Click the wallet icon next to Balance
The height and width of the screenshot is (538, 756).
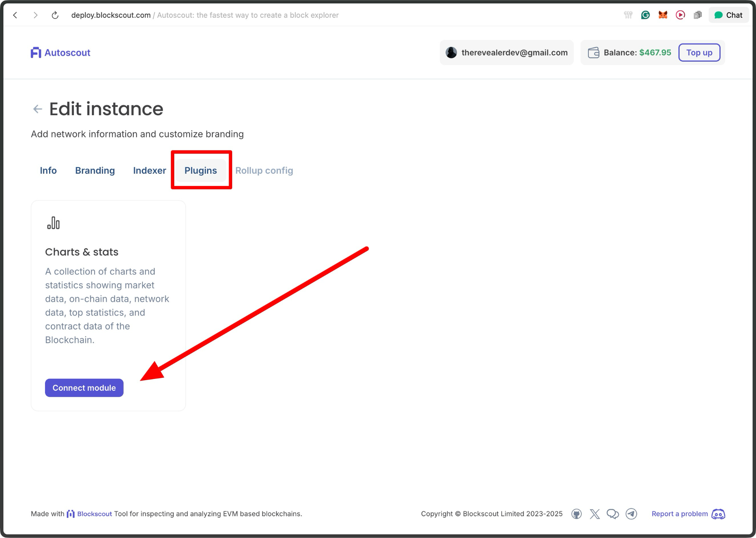593,53
